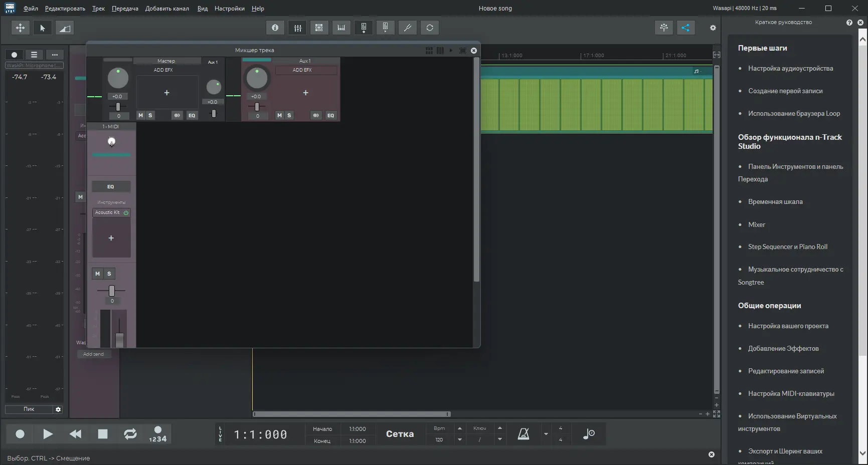Click the share icon near top right
The width and height of the screenshot is (868, 465).
click(685, 28)
